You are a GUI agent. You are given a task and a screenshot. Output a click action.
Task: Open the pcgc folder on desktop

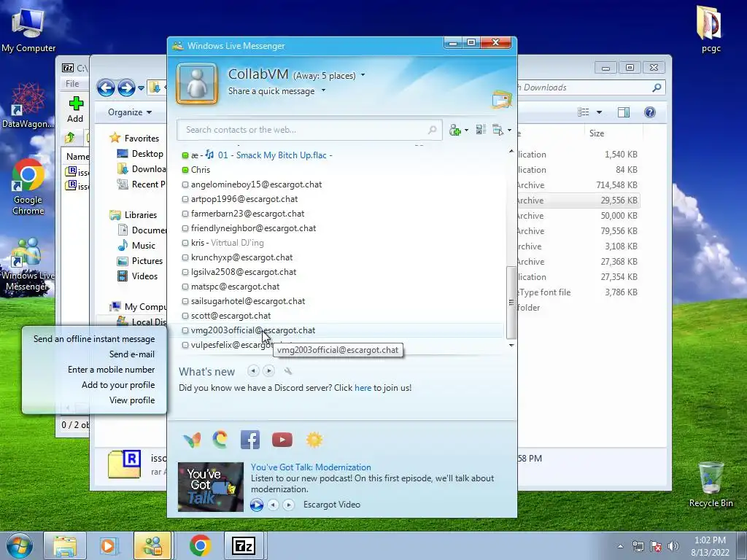(x=711, y=28)
